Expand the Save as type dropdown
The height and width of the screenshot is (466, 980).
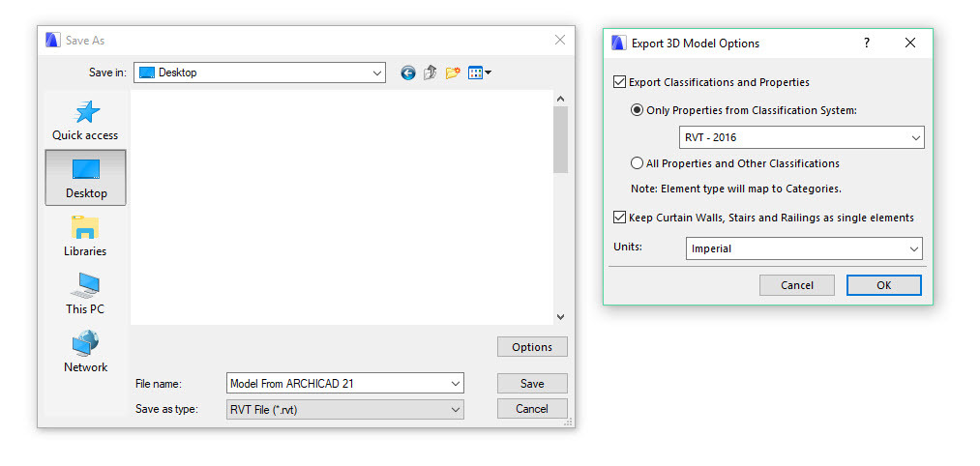coord(344,409)
